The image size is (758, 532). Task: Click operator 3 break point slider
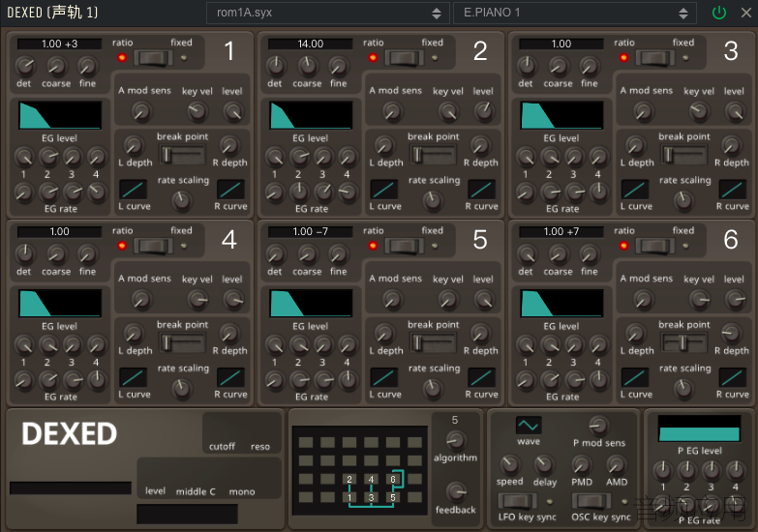click(x=684, y=155)
